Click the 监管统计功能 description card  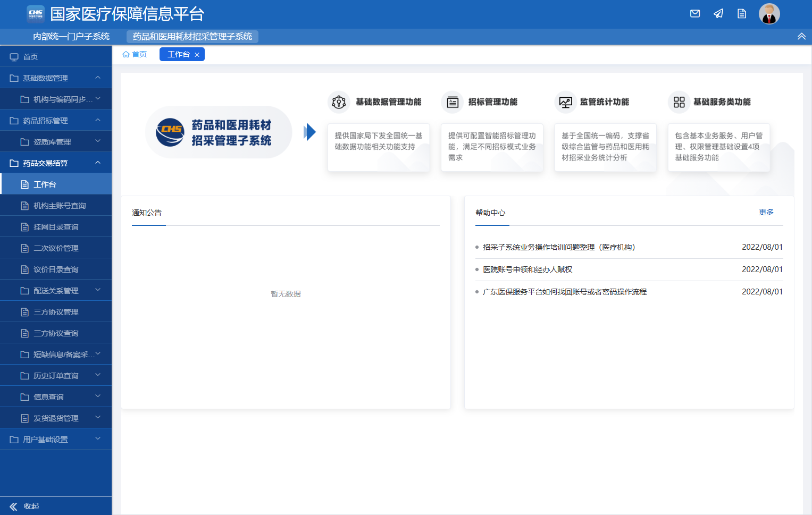(605, 147)
